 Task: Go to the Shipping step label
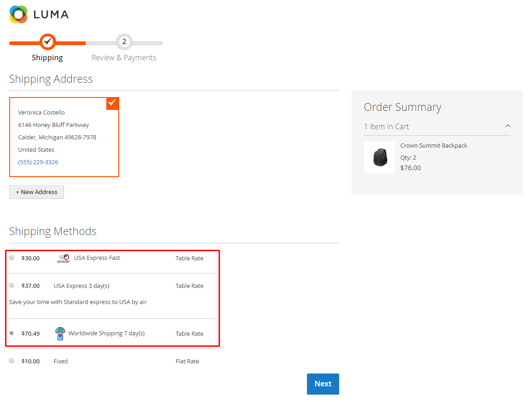coord(47,57)
